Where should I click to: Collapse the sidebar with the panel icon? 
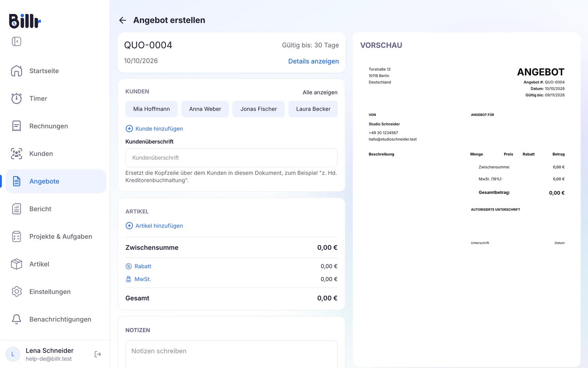(17, 41)
